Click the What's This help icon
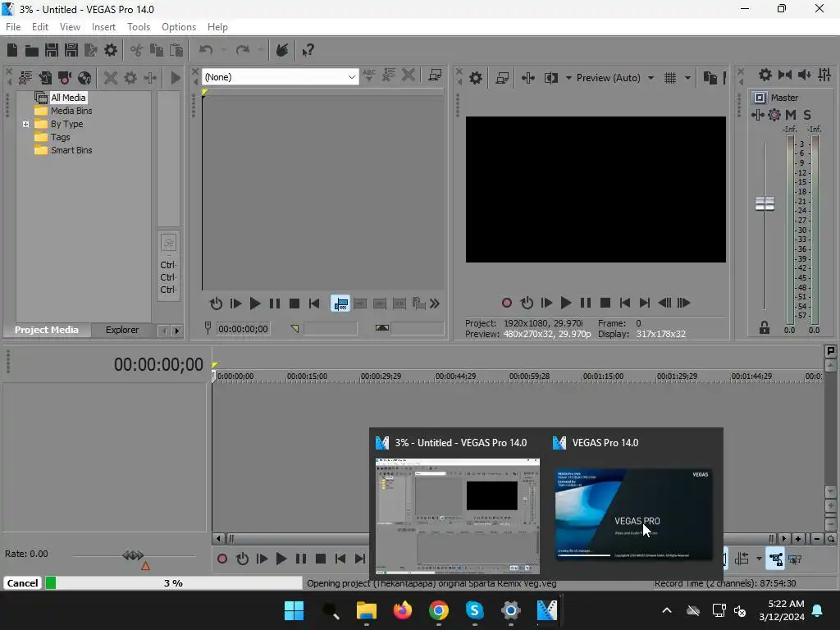The height and width of the screenshot is (630, 840). pos(308,50)
